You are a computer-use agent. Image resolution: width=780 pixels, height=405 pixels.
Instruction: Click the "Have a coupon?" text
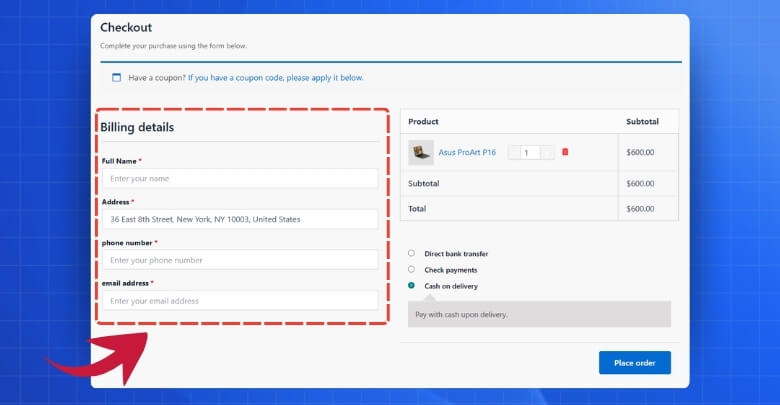[x=157, y=78]
